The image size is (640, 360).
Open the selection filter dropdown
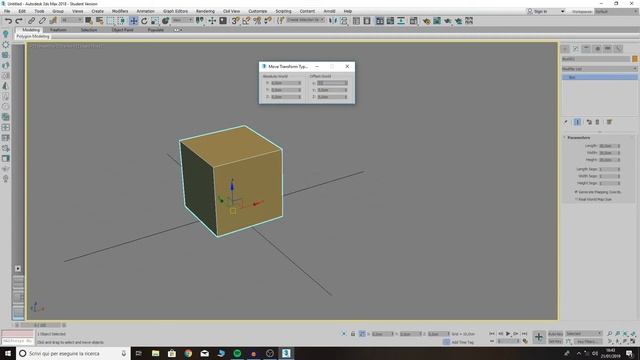tap(71, 20)
